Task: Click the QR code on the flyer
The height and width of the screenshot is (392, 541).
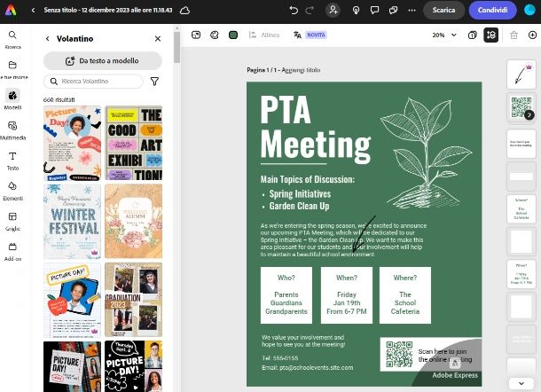Action: pos(399,355)
